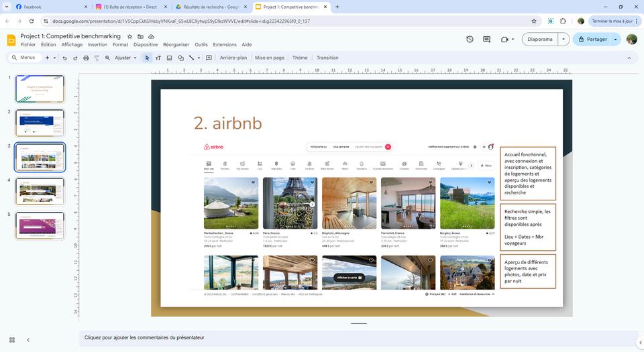Open the Diapositive menu
This screenshot has height=352, width=644.
(146, 45)
